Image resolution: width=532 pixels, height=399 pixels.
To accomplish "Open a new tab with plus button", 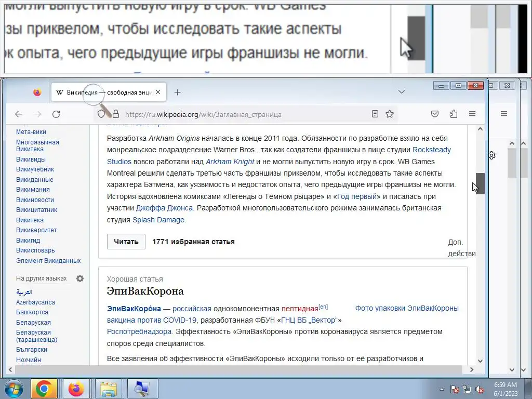I will [178, 92].
